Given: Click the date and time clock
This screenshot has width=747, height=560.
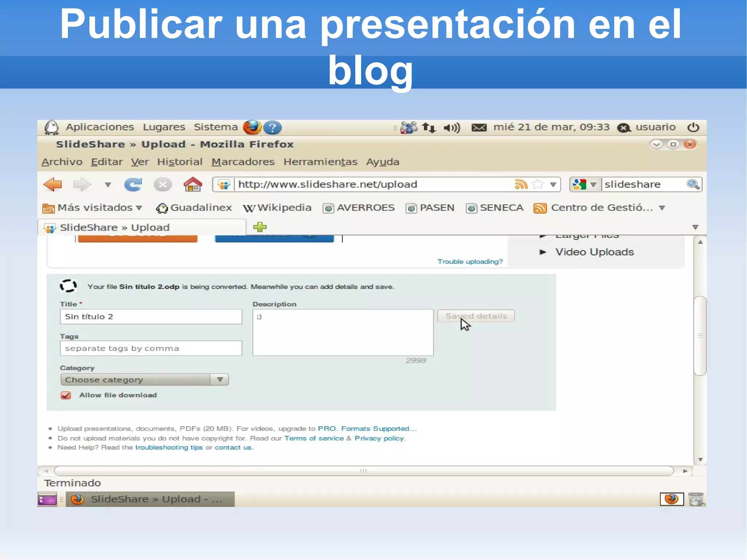Looking at the screenshot, I should [551, 127].
